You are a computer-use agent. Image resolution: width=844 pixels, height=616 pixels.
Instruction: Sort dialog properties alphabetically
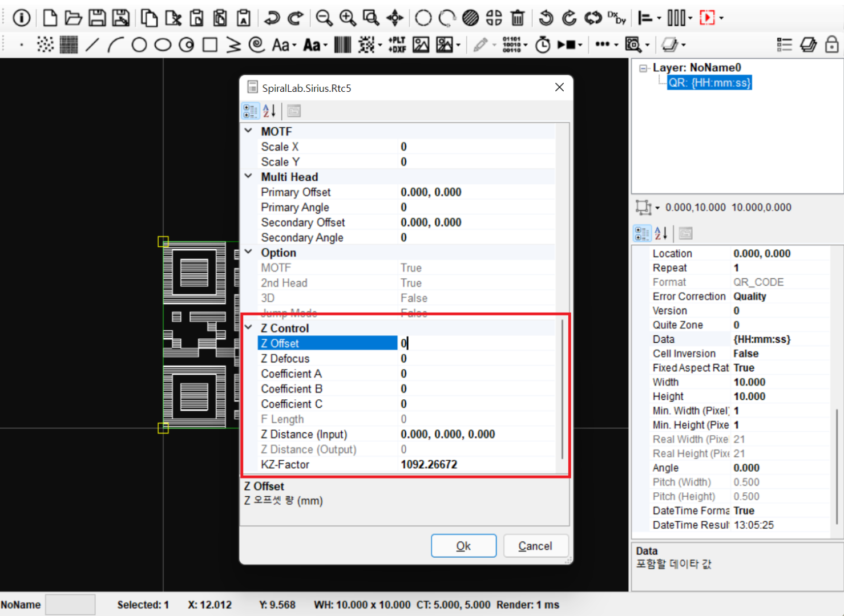coord(269,111)
